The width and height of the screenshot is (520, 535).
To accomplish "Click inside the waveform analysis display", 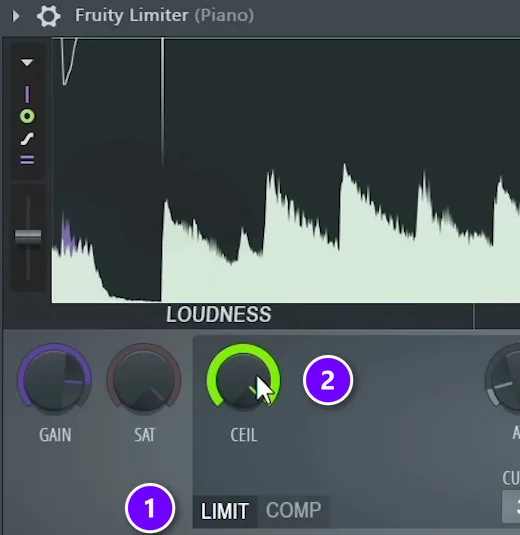I will 286,170.
